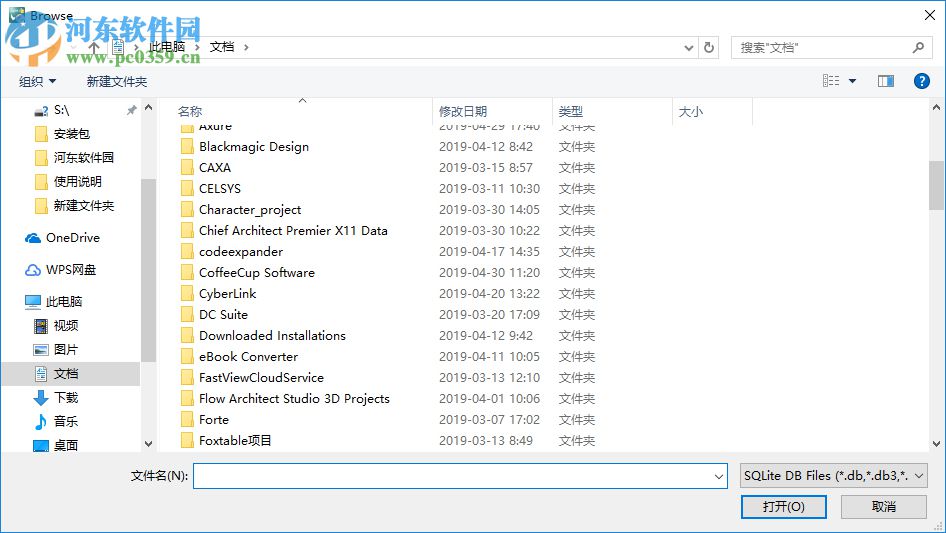Select the CELSYS folder
Viewport: 946px width, 533px height.
point(220,189)
